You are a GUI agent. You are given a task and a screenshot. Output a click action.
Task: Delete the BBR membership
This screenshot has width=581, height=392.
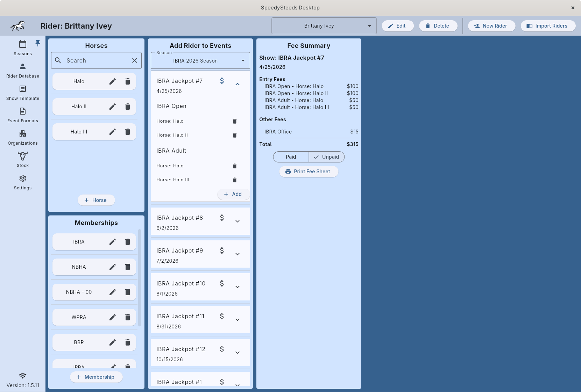click(128, 342)
